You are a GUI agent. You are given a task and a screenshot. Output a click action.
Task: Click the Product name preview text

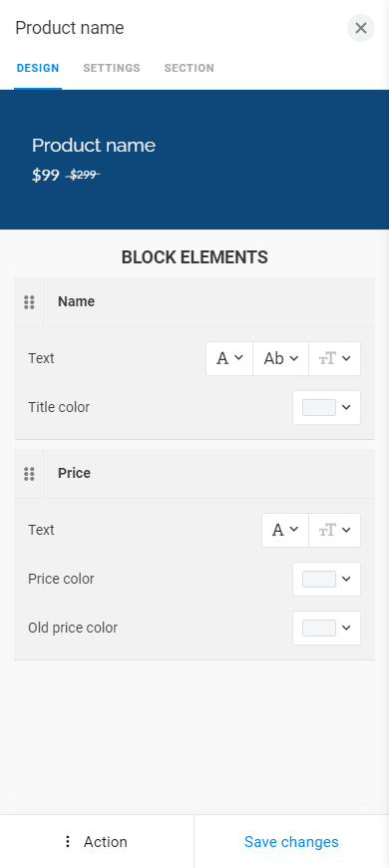click(x=94, y=146)
